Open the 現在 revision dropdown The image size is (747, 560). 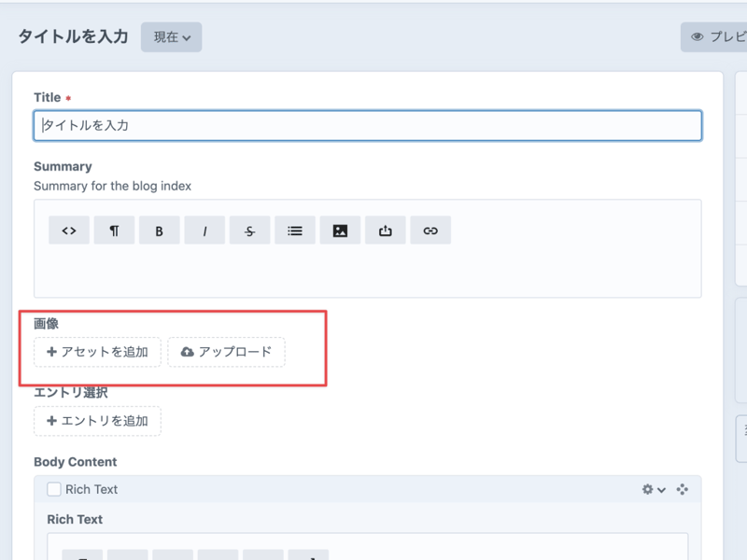pos(172,37)
